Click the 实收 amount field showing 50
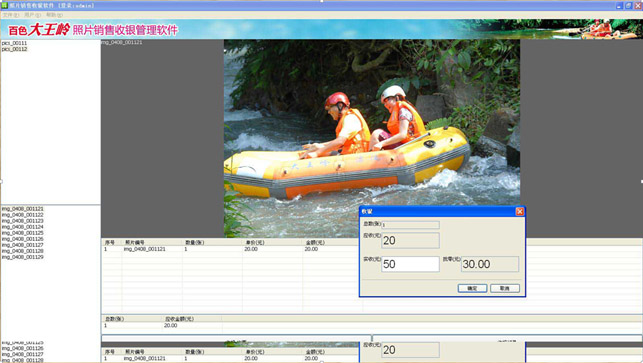This screenshot has height=363, width=643. (410, 264)
